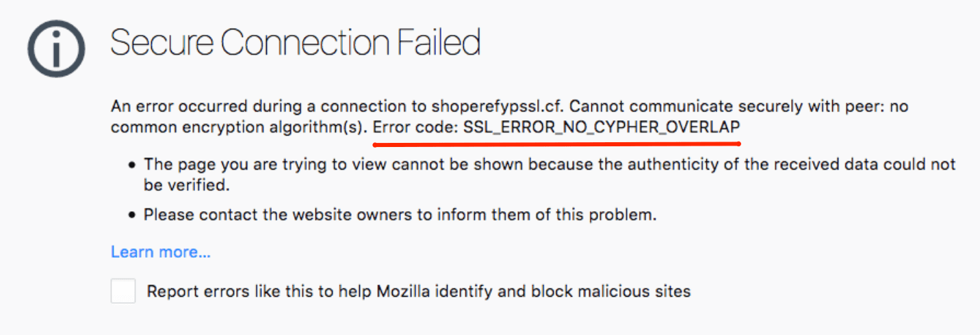980x335 pixels.
Task: Open the Learn more link
Action: 161,252
